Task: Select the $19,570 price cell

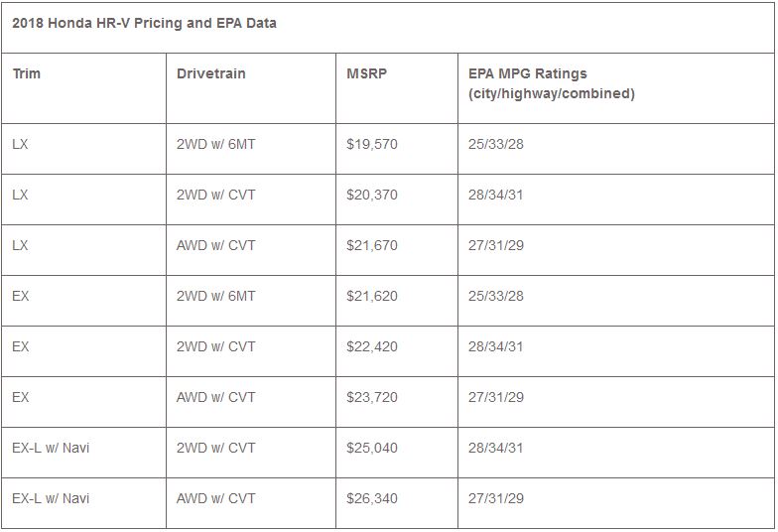Action: tap(372, 144)
